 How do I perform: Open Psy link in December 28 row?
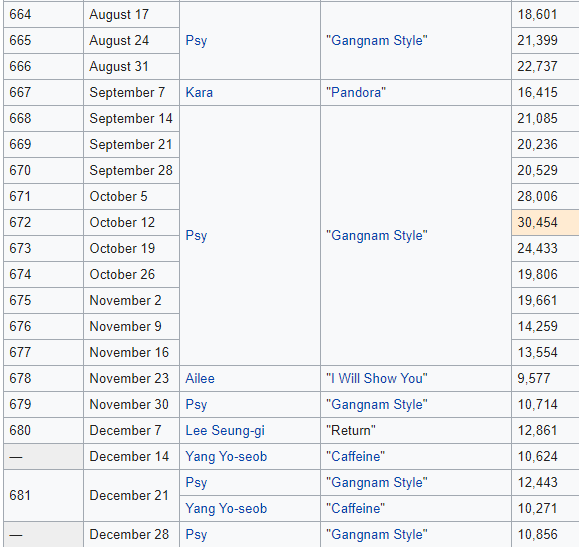click(196, 534)
